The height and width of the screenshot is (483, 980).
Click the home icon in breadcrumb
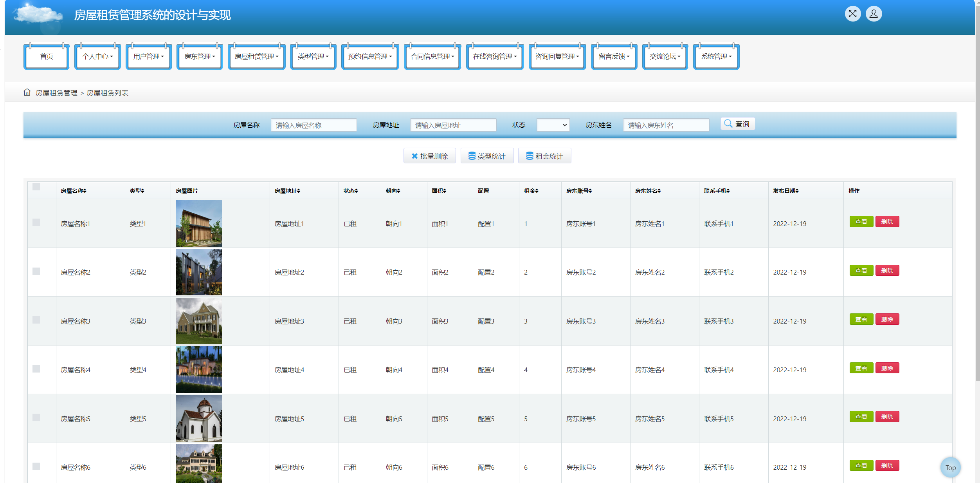tap(27, 92)
